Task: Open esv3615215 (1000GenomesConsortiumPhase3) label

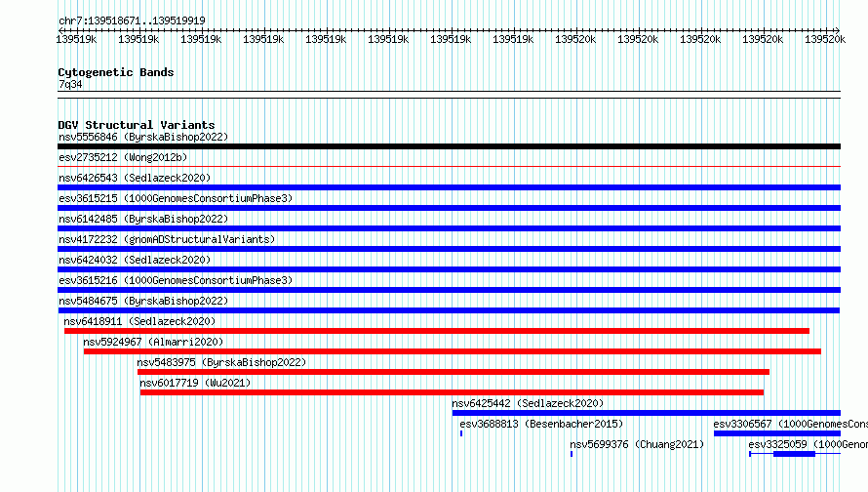Action: point(176,198)
